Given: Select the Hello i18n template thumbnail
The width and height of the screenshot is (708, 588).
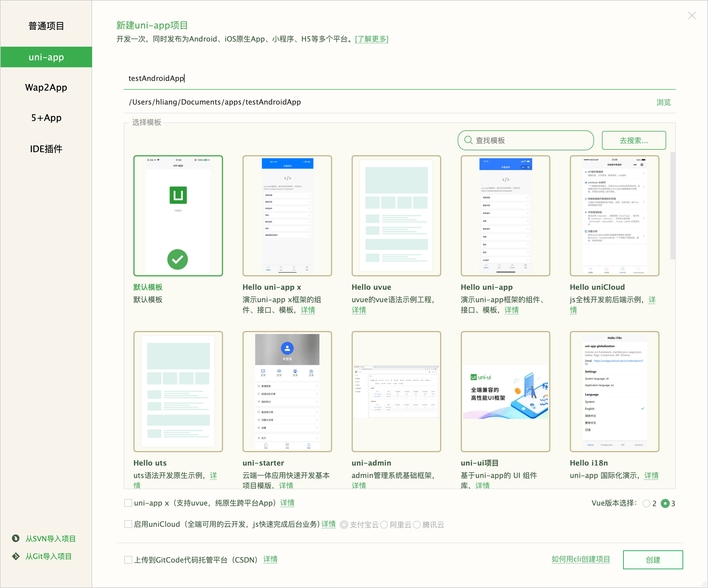Looking at the screenshot, I should coord(615,391).
